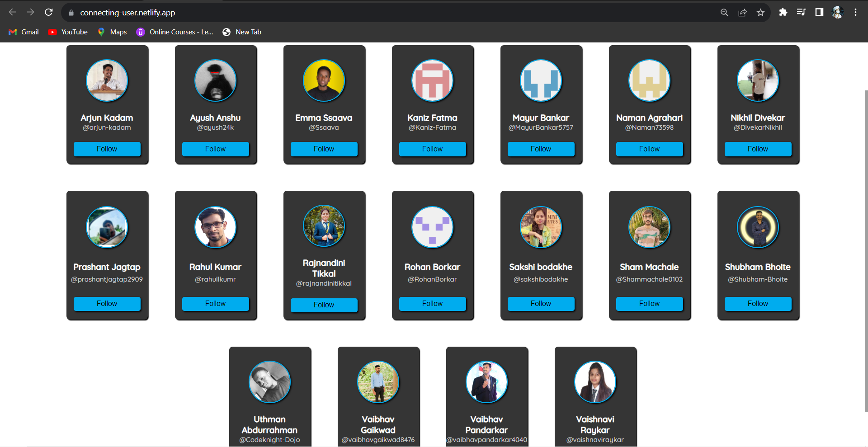Click Rahul Kumar's profile picture
Viewport: 868px width, 447px height.
pos(216,227)
